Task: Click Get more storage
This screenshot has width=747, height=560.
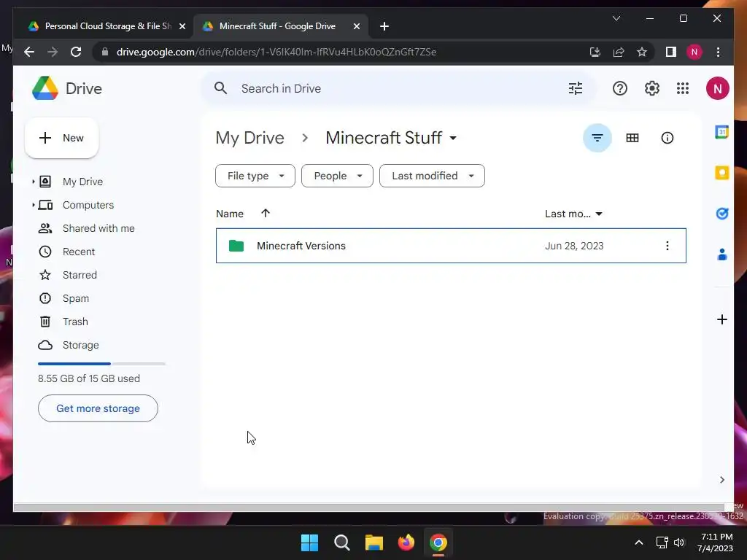Action: pyautogui.click(x=98, y=408)
